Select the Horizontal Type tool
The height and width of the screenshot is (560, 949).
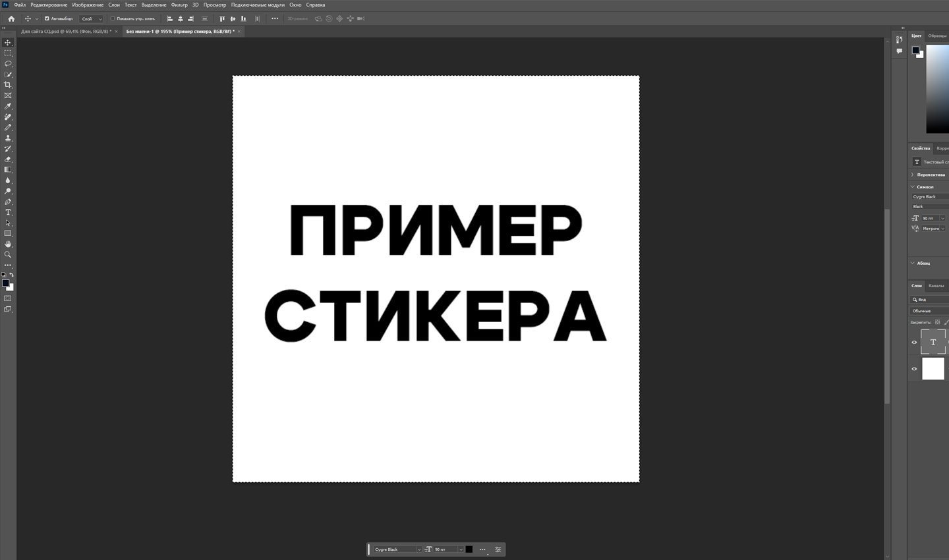(8, 212)
